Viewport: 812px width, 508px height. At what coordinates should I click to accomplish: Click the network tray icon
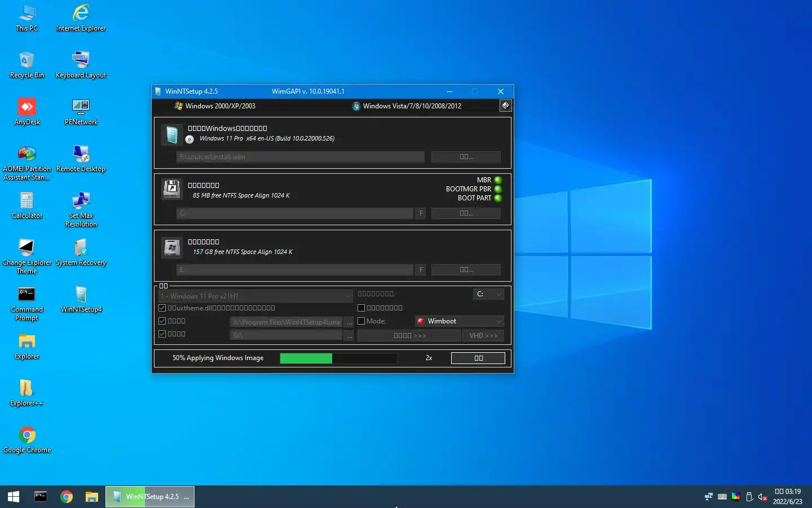tap(709, 497)
